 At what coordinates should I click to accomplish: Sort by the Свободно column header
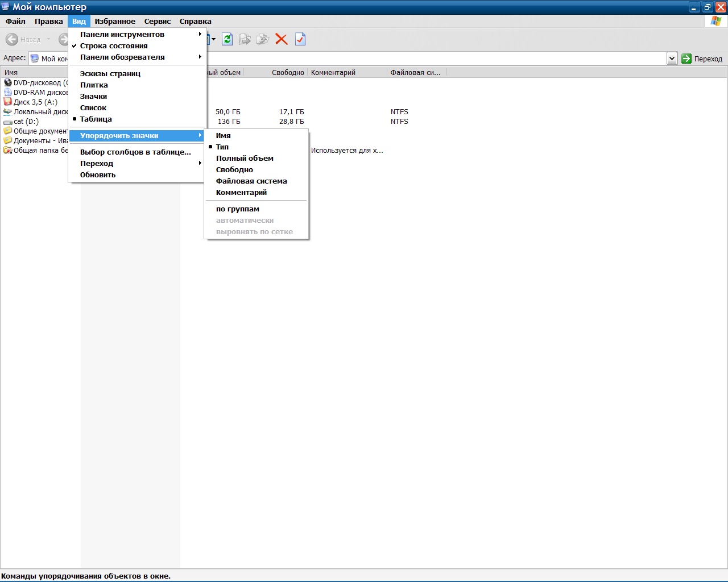click(276, 72)
